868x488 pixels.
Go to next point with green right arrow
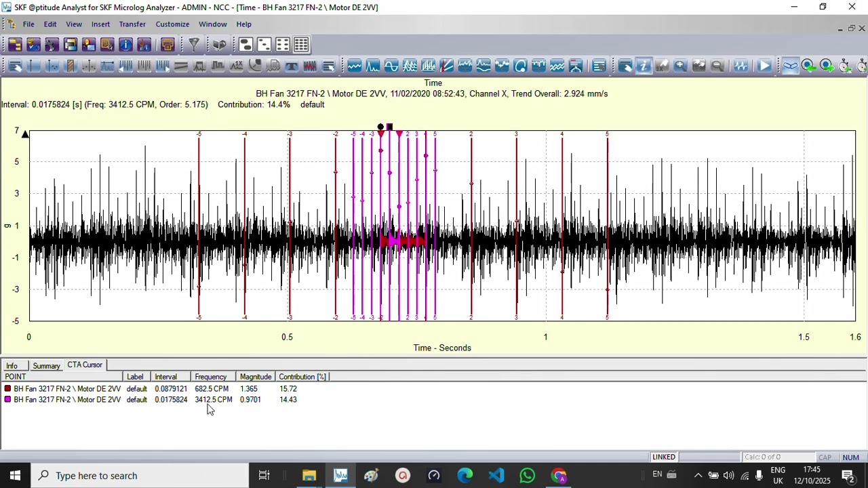pos(827,66)
